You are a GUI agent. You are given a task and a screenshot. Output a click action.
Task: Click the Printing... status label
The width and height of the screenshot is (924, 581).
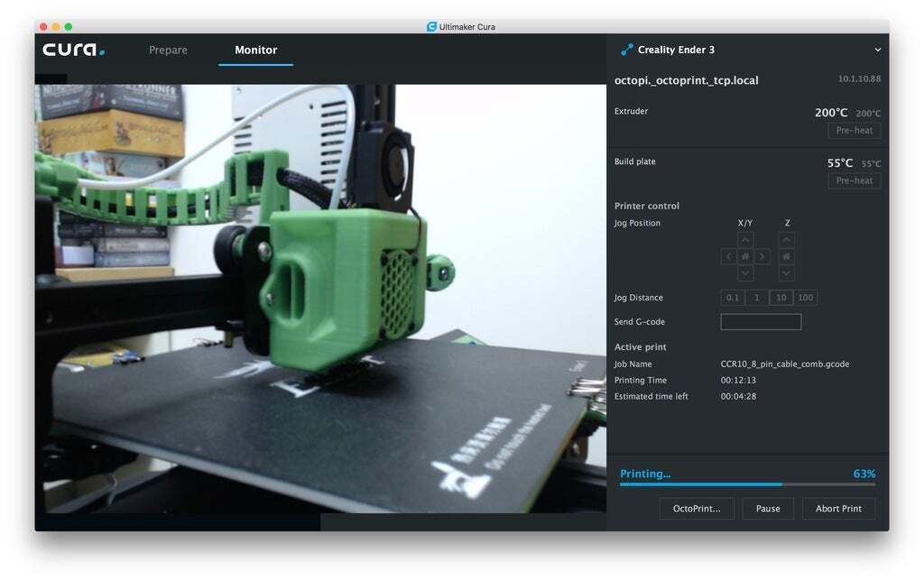(x=645, y=474)
